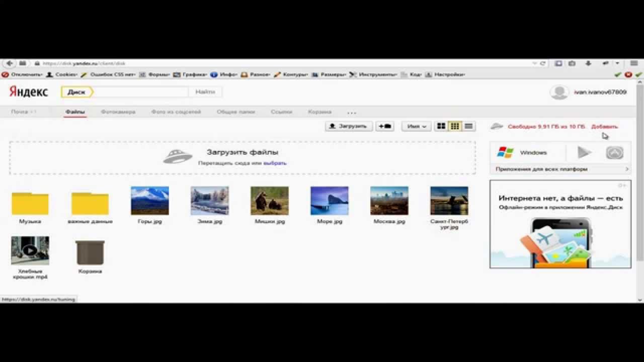
Task: Select the Море.jpg thumbnail
Action: point(330,201)
